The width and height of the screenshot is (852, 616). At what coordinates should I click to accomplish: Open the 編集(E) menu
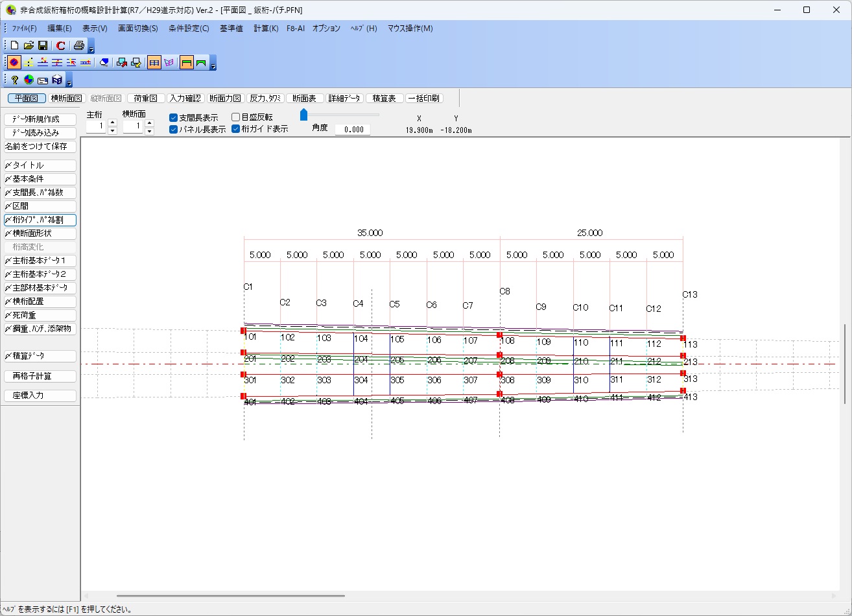pyautogui.click(x=60, y=29)
